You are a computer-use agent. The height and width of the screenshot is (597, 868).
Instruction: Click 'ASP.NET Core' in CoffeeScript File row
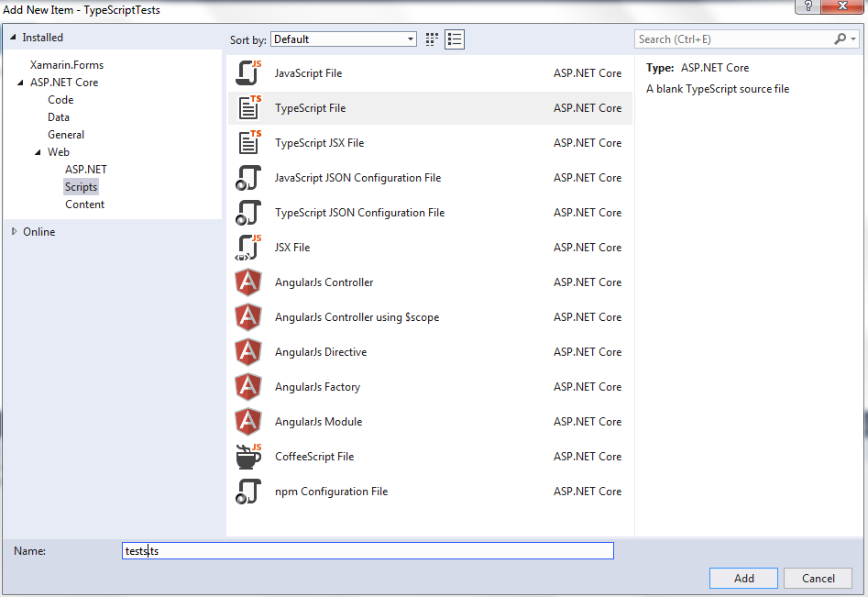point(588,457)
